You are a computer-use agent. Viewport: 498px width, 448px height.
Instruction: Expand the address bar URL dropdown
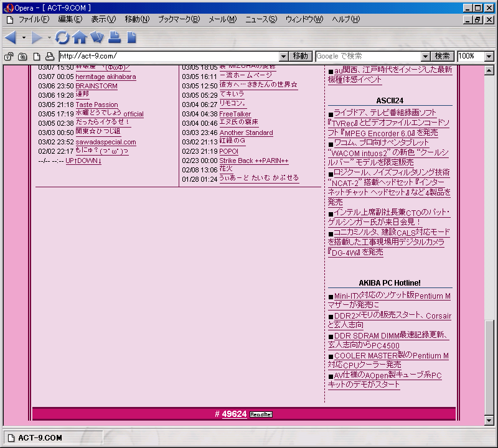pyautogui.click(x=284, y=57)
